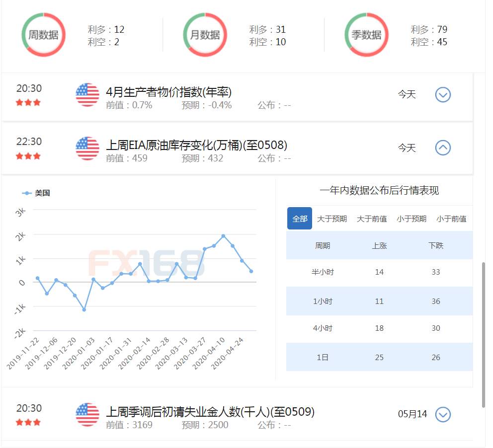Screen dimensions: 493x448
Task: Expand the 上周季调后初请失业金人数 row
Action: point(443,414)
